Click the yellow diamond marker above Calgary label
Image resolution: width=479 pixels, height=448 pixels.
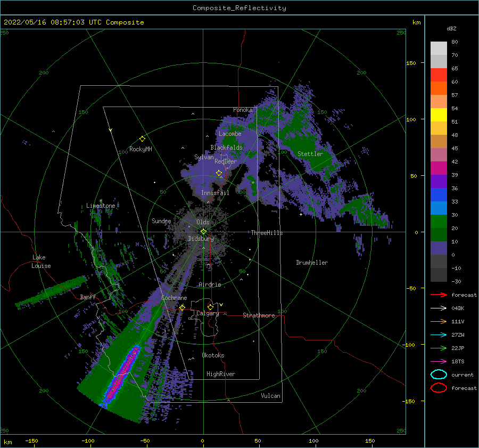[x=210, y=307]
